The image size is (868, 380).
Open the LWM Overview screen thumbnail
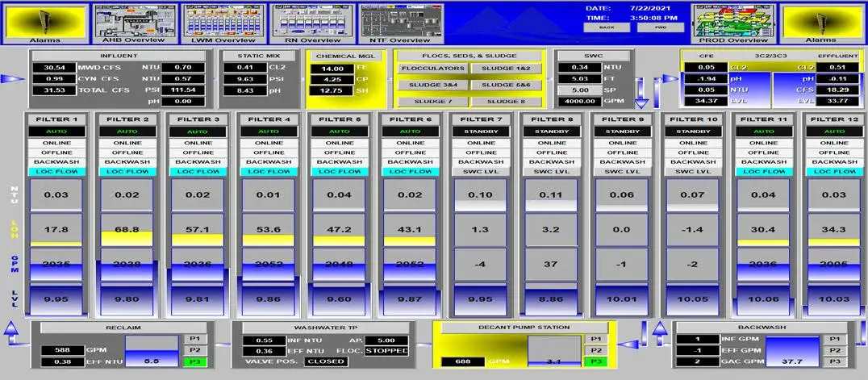pyautogui.click(x=223, y=21)
